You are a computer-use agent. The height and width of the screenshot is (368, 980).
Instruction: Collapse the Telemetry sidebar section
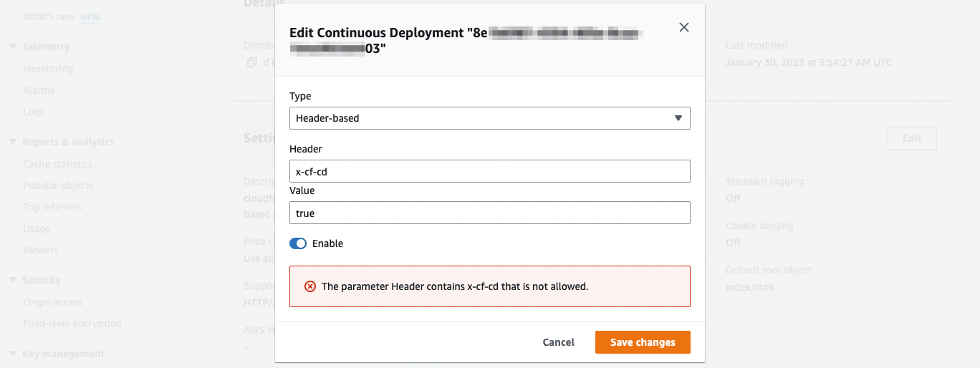pos(13,47)
